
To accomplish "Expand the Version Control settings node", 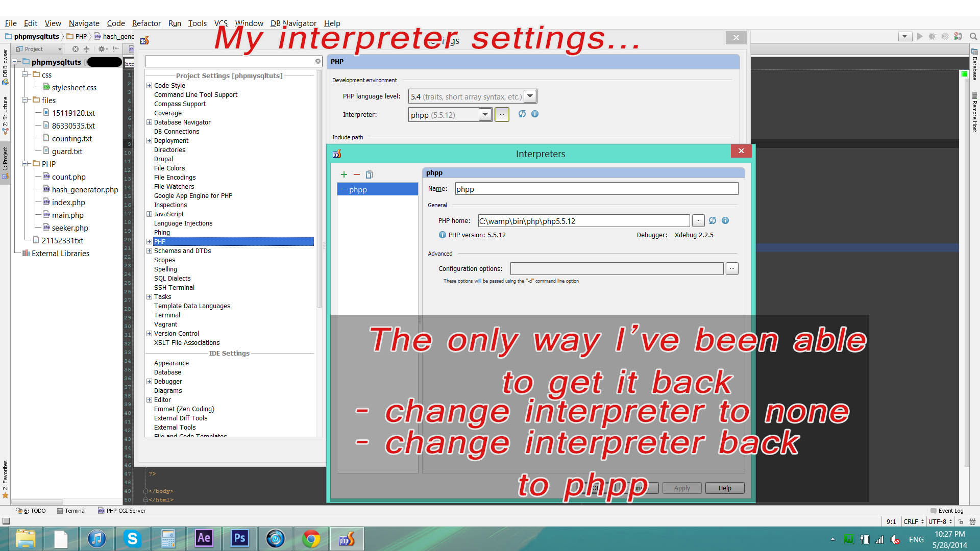I will click(x=149, y=334).
